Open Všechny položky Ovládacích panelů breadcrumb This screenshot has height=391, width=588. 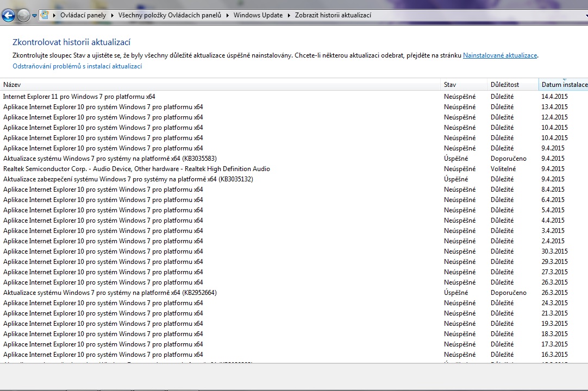pos(170,15)
